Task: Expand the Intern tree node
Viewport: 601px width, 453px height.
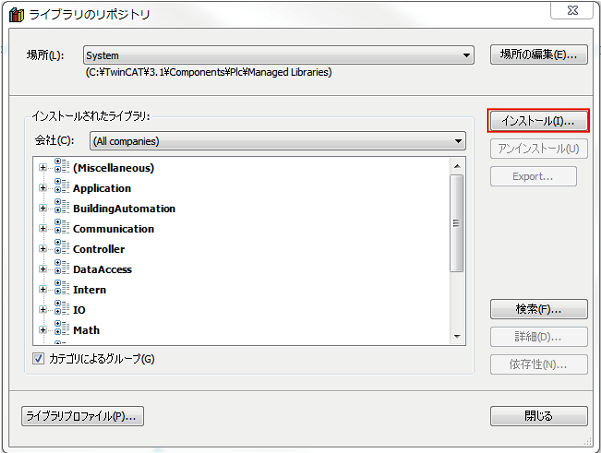Action: pos(43,290)
